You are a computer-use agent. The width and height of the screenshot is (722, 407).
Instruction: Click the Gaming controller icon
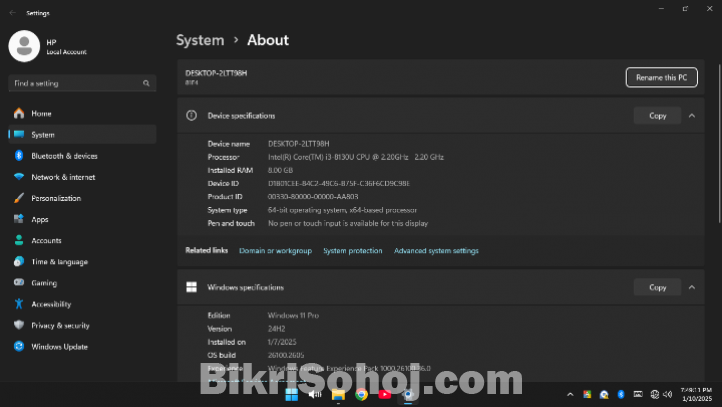(19, 282)
